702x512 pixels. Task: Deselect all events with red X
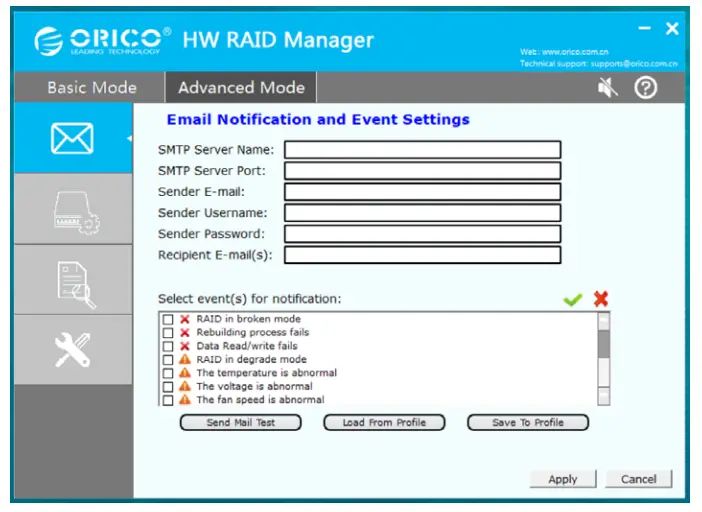601,299
